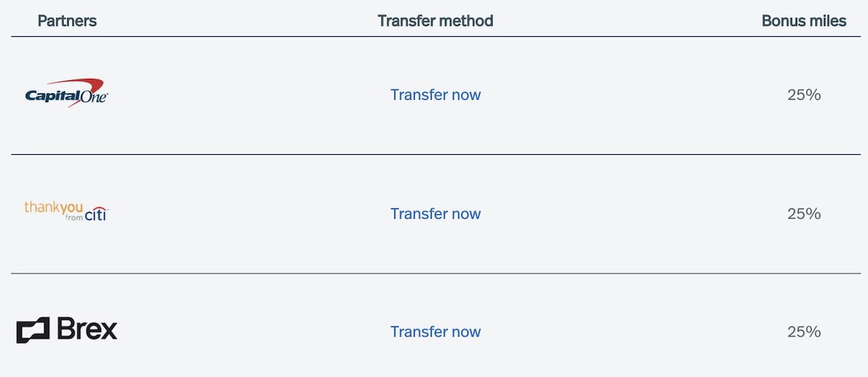Screen dimensions: 868x377
Task: Click the blue citi lettering
Action: click(x=97, y=214)
